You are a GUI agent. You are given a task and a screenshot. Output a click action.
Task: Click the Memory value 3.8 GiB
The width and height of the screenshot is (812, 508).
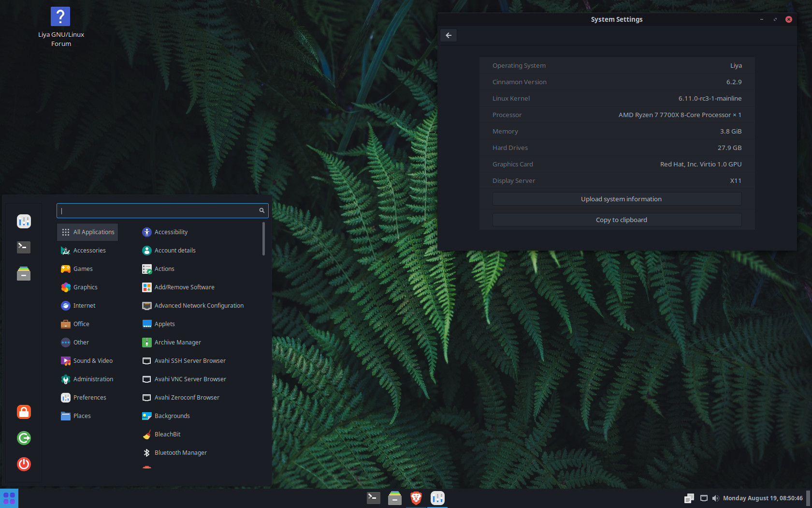(x=730, y=132)
